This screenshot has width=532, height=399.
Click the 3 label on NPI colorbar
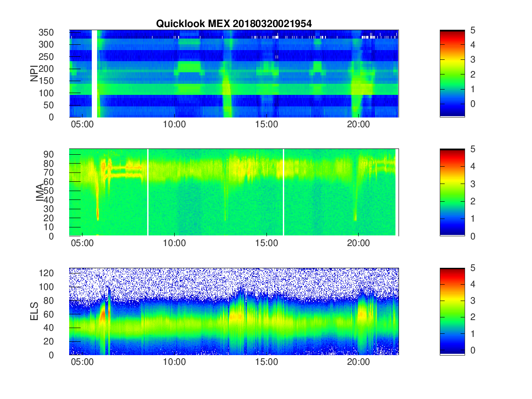pyautogui.click(x=473, y=59)
